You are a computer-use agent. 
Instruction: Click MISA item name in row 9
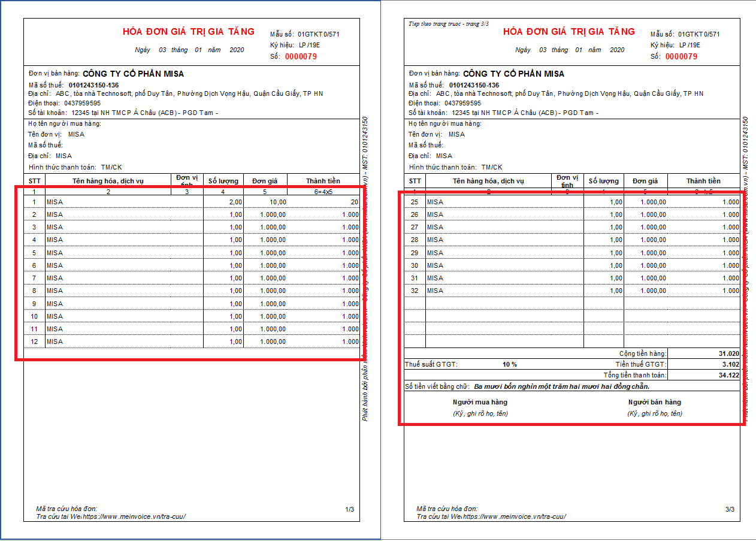pyautogui.click(x=55, y=304)
